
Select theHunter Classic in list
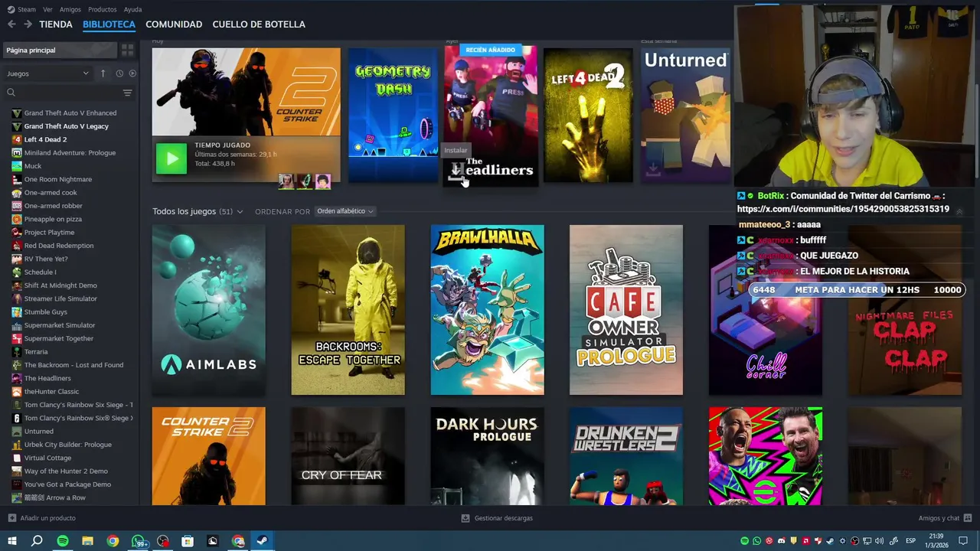click(51, 392)
